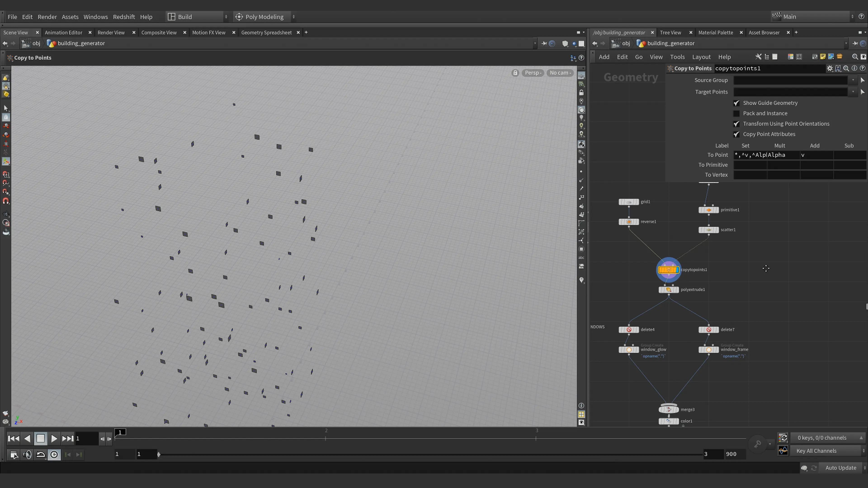Play animation backwards
This screenshot has width=868, height=488.
tap(27, 439)
